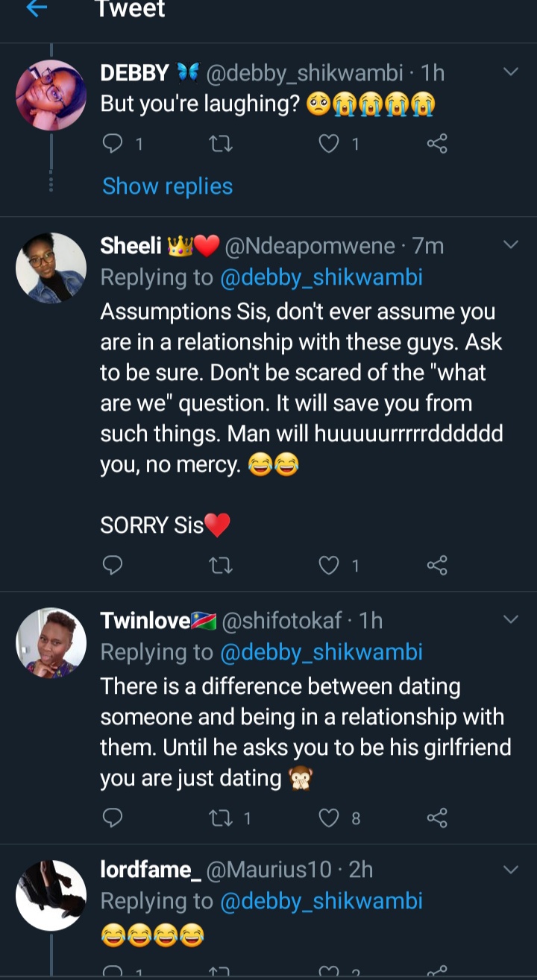Screen dimensions: 537x980
Task: Expand the options chevron on Sheeli's tweet
Action: click(x=511, y=245)
